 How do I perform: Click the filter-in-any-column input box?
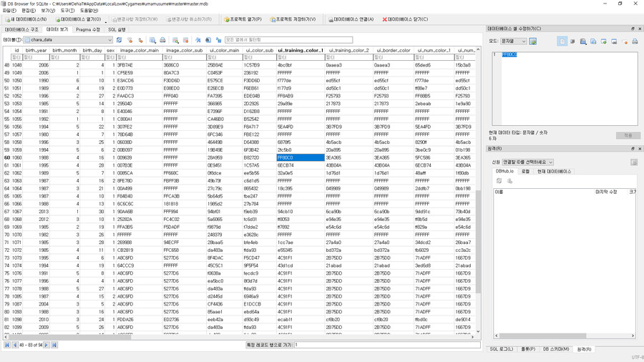pyautogui.click(x=288, y=40)
